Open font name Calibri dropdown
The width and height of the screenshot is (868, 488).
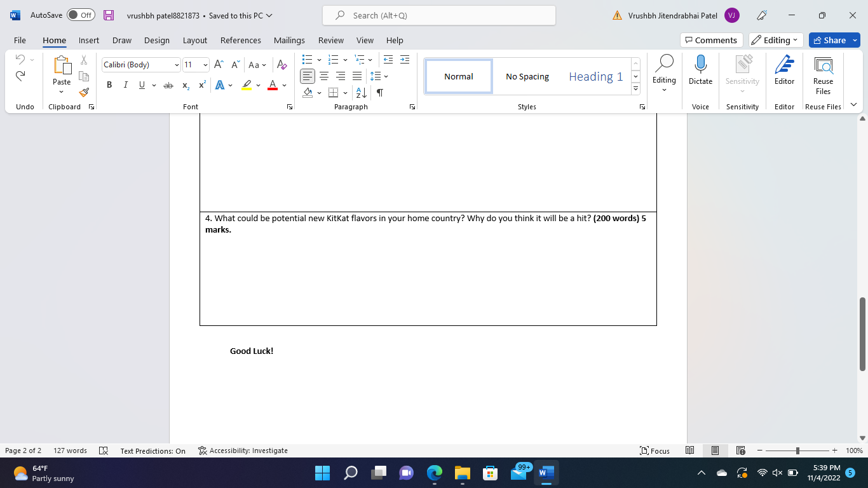pyautogui.click(x=177, y=65)
